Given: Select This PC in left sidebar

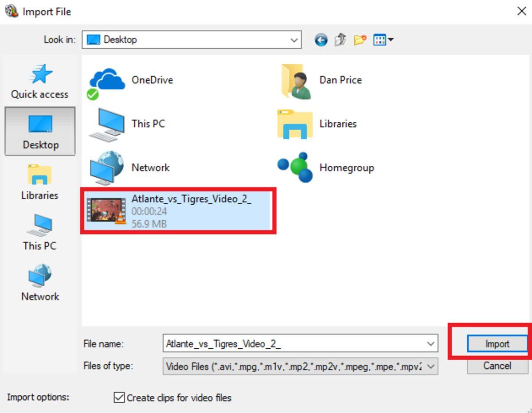Looking at the screenshot, I should pyautogui.click(x=39, y=232).
